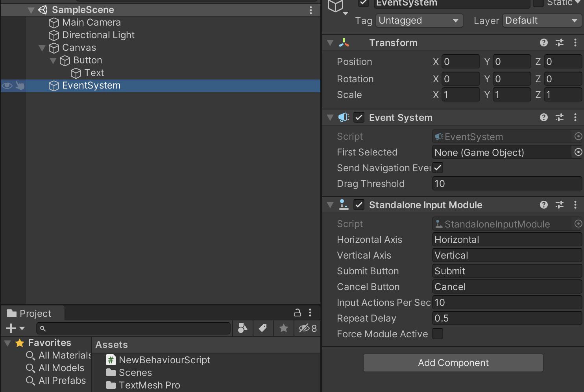Toggle EventSystem scene visibility eye icon

coord(7,85)
